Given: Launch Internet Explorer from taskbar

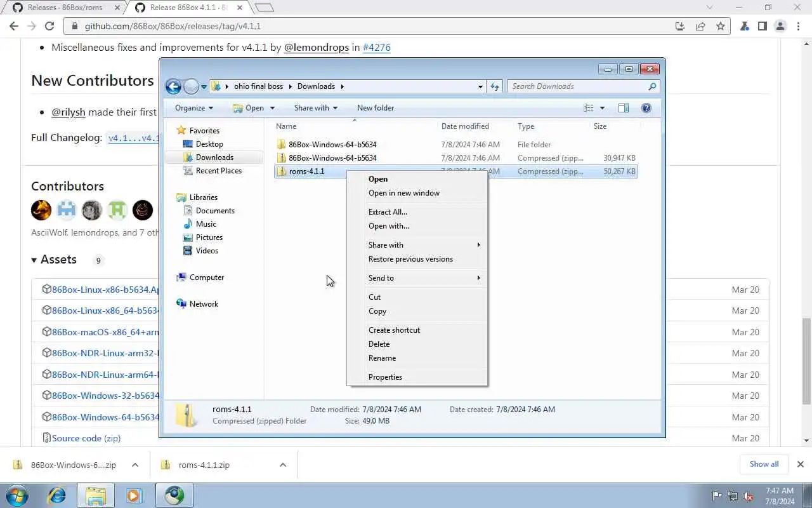Looking at the screenshot, I should (57, 495).
